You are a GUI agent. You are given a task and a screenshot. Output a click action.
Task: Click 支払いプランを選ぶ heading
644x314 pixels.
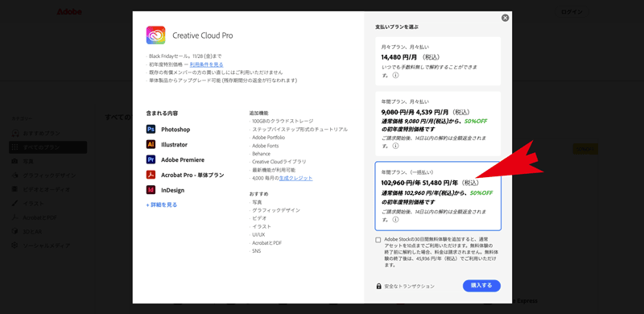pyautogui.click(x=397, y=27)
